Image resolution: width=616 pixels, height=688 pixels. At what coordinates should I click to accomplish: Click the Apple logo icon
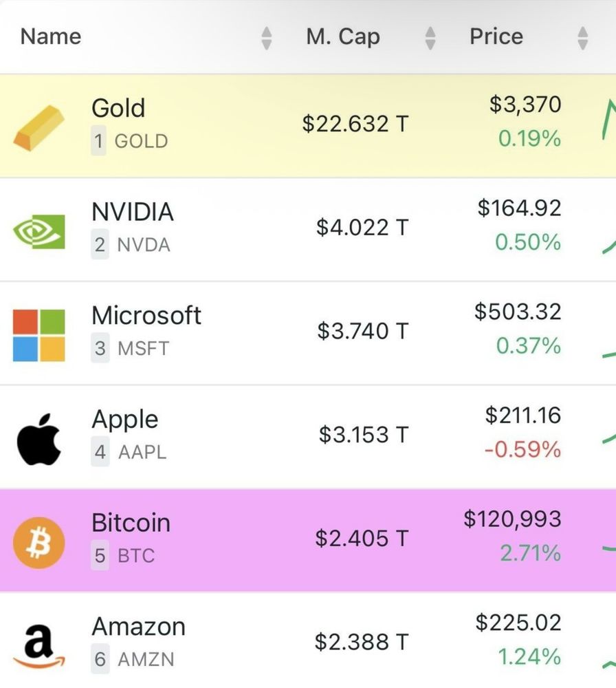39,439
